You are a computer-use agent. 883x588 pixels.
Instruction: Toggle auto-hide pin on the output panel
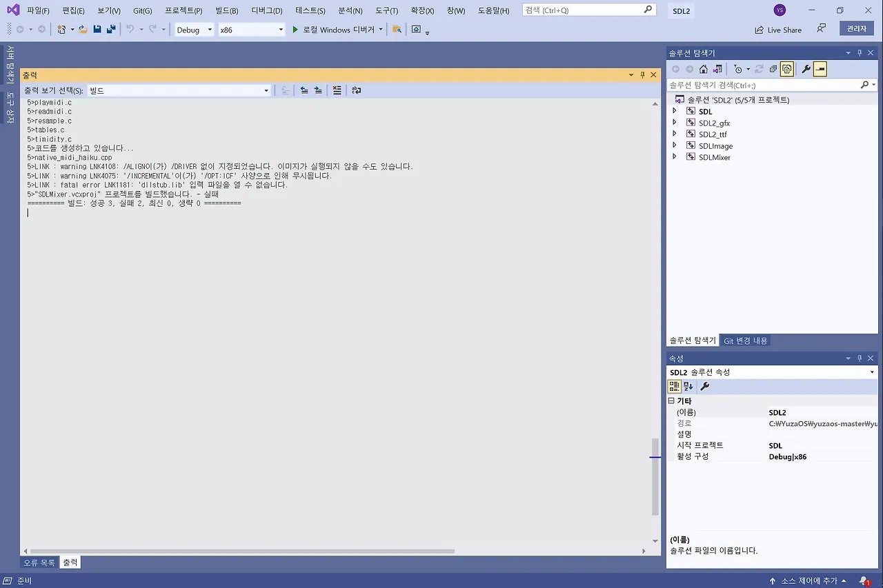642,74
